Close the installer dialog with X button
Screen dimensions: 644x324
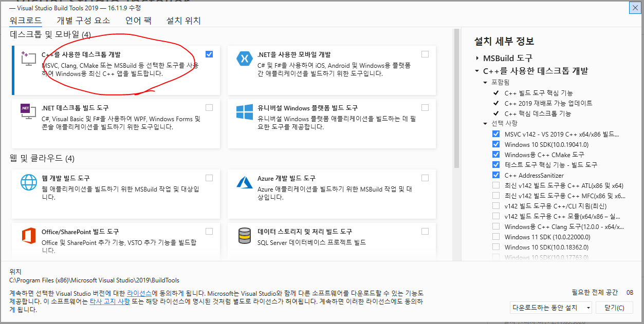(x=635, y=8)
